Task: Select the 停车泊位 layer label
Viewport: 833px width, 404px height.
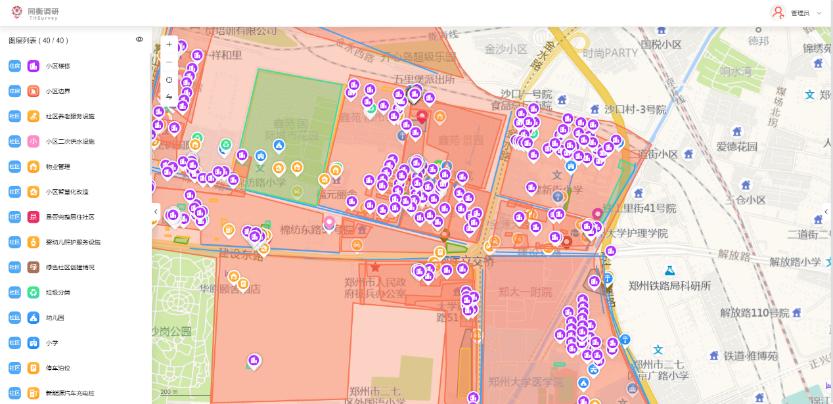Action: 58,368
